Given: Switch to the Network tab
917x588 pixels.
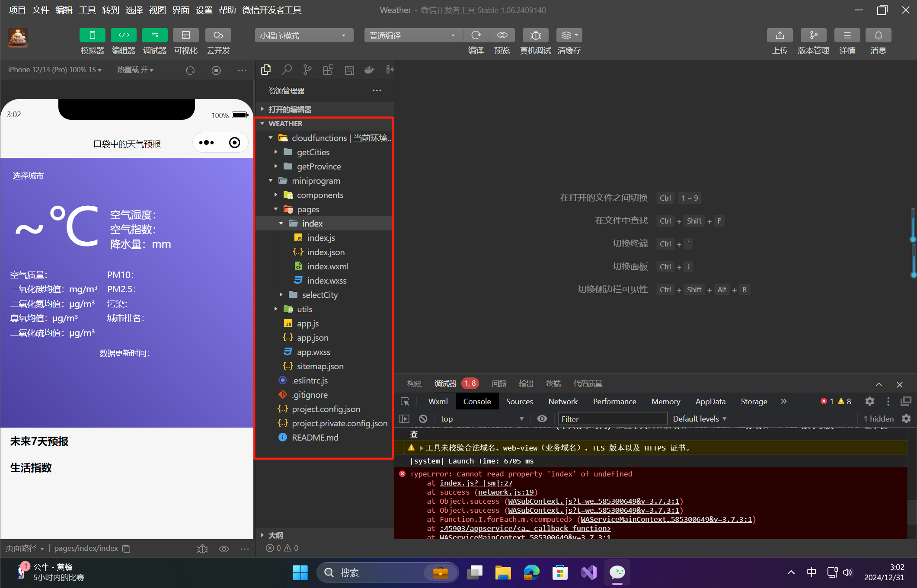Looking at the screenshot, I should coord(562,401).
